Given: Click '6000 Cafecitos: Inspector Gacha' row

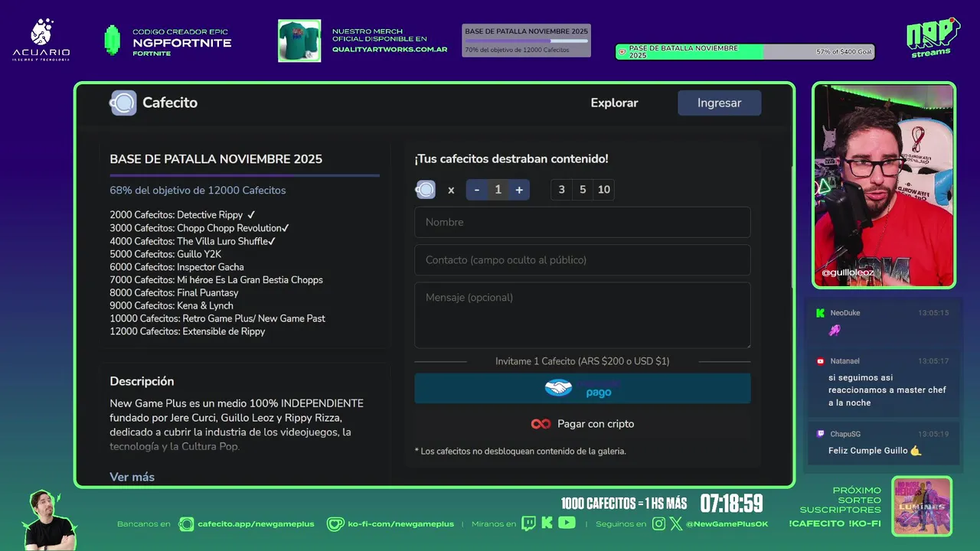Looking at the screenshot, I should [177, 267].
